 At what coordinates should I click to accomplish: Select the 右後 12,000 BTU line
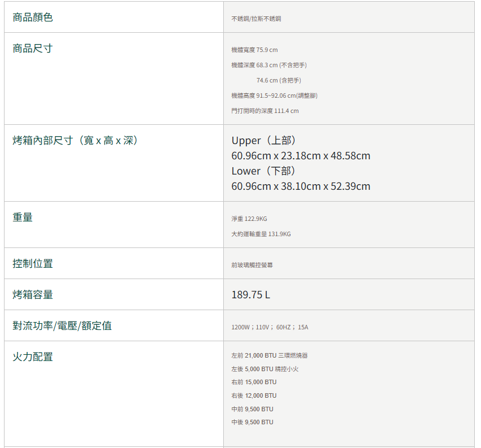click(x=254, y=395)
